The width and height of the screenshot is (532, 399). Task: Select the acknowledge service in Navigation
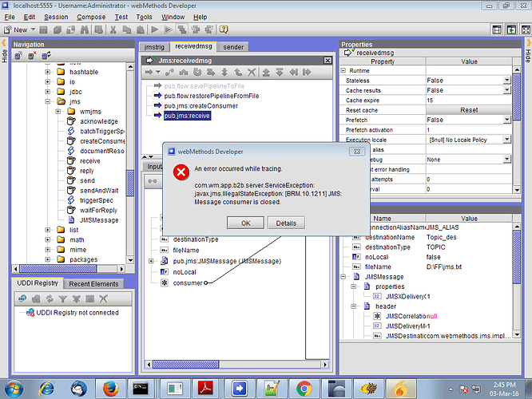[x=99, y=121]
